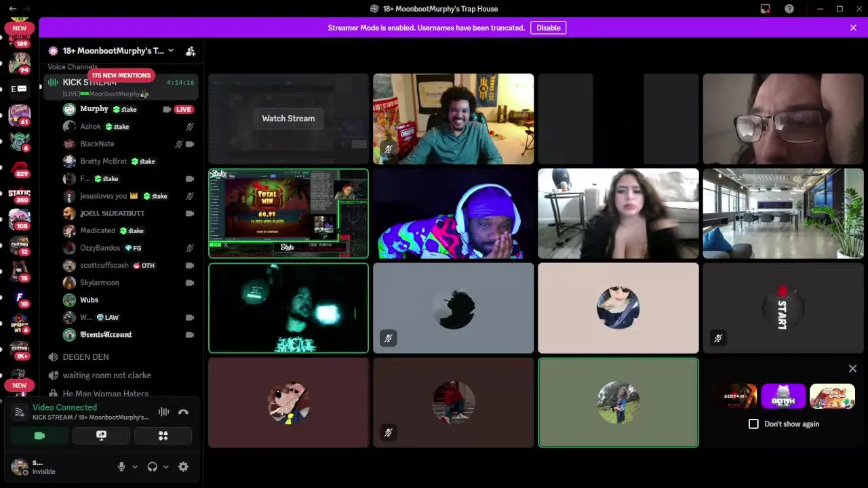Open the Bobble League activity thumbnail
This screenshot has width=868, height=488.
pyautogui.click(x=832, y=396)
